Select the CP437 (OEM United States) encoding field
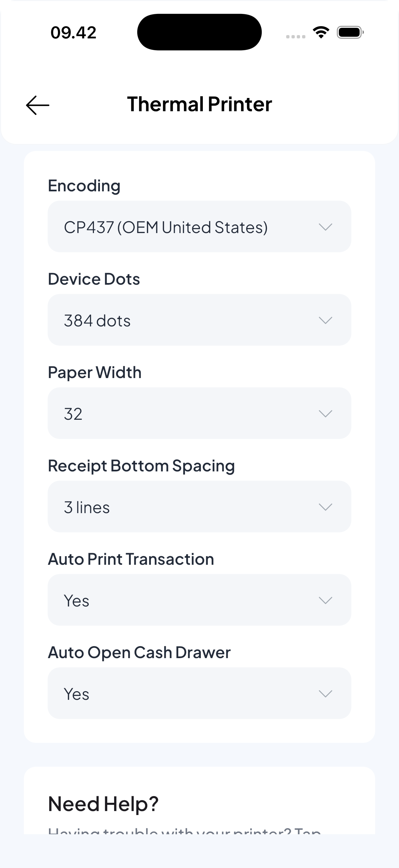The width and height of the screenshot is (399, 868). (x=166, y=227)
